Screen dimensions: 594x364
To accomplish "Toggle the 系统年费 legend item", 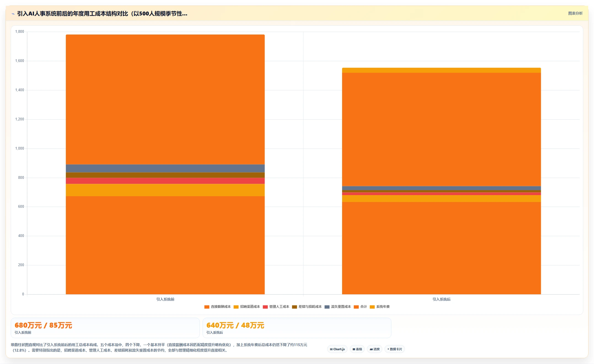I will (x=380, y=307).
